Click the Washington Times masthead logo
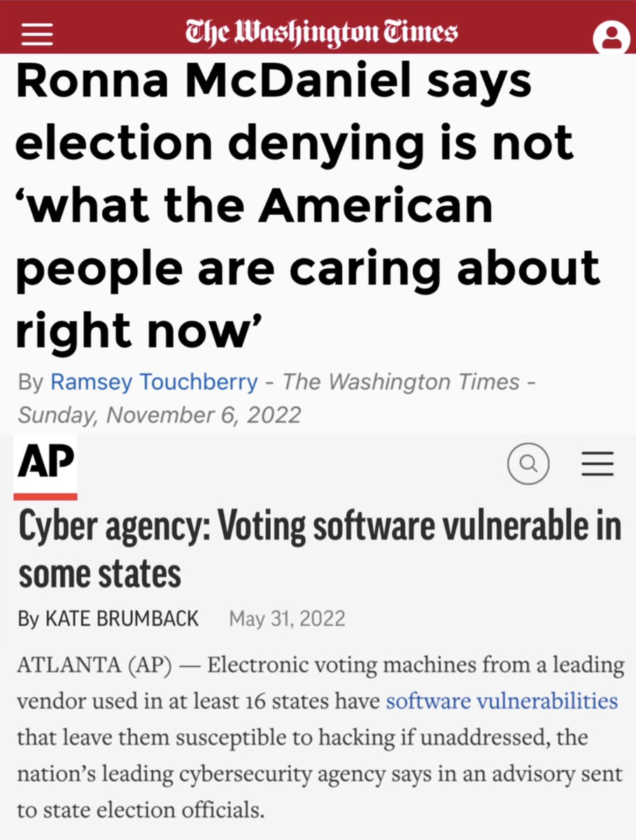Screen dimensions: 636x840 [321, 31]
